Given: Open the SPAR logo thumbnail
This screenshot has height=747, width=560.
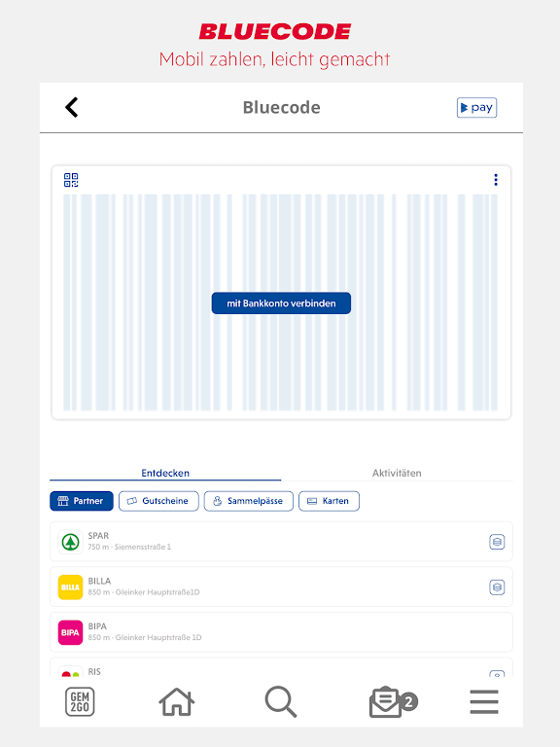Looking at the screenshot, I should [x=70, y=542].
